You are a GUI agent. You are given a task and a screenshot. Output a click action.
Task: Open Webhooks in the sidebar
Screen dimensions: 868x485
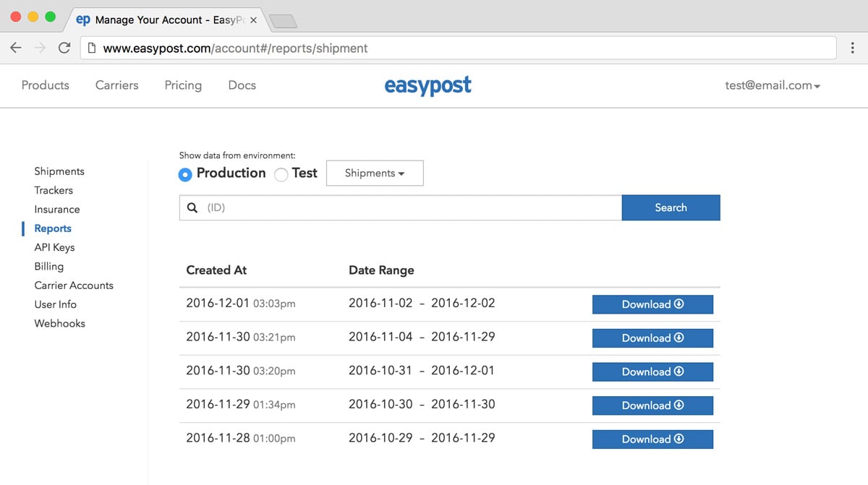[60, 323]
